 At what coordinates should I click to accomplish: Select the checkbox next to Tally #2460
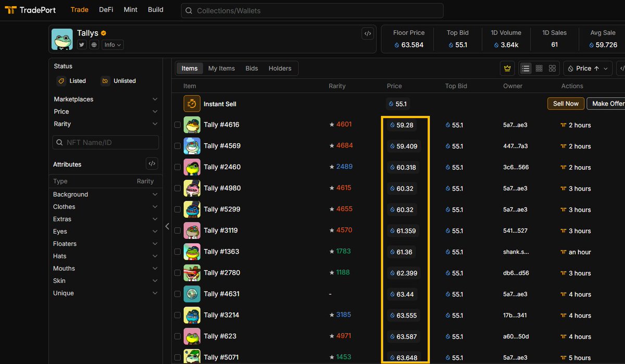click(177, 167)
